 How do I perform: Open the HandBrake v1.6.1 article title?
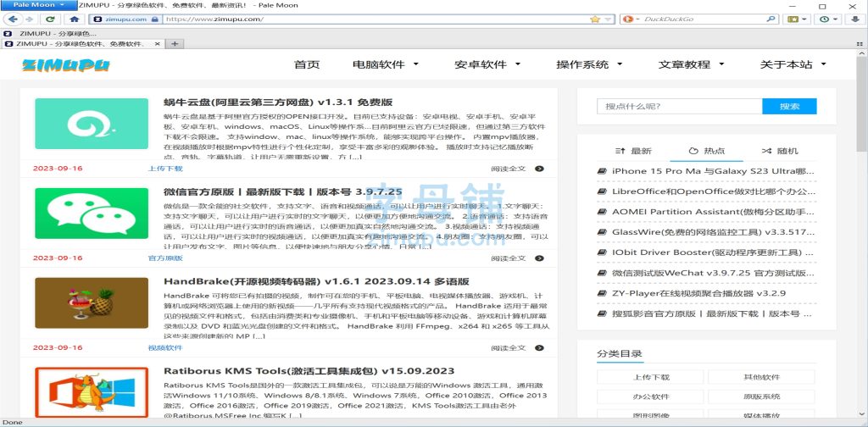(x=317, y=281)
